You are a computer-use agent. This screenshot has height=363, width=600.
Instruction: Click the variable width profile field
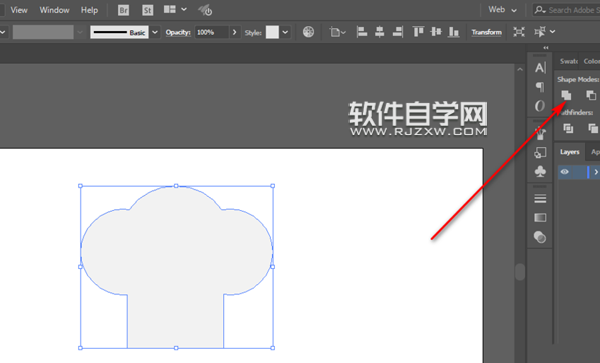coord(43,32)
